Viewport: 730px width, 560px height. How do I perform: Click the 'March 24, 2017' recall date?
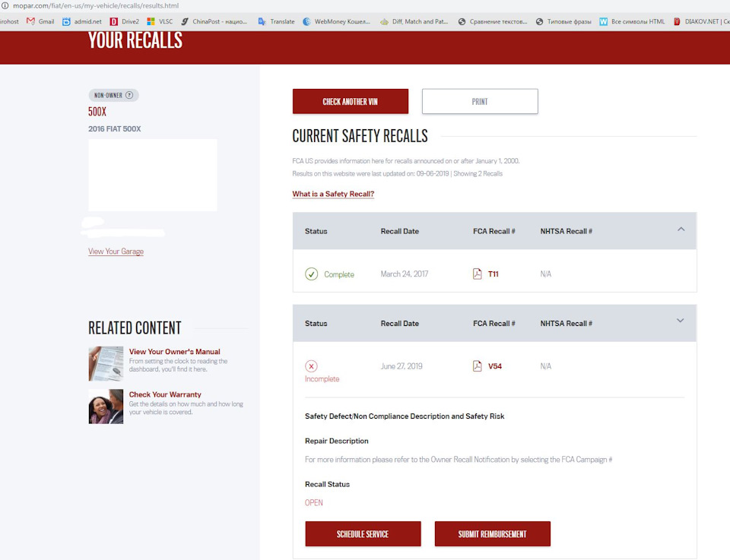point(405,274)
